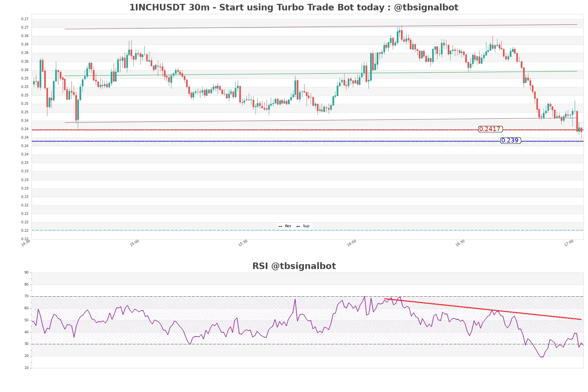Click the 1INCHUSDT 30m chart title
This screenshot has height=392, width=588.
[x=294, y=7]
